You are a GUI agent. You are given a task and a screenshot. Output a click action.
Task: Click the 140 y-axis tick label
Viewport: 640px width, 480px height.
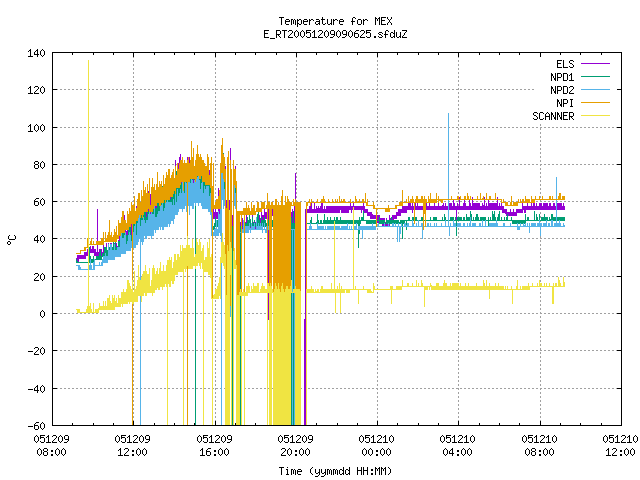point(36,53)
